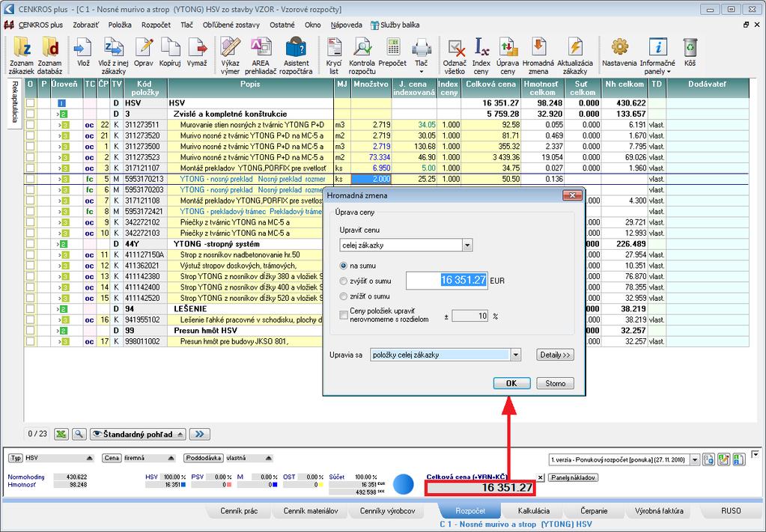This screenshot has width=766, height=532.
Task: Click the double-arrow button beside Štandardný pohľad
Action: coord(199,434)
